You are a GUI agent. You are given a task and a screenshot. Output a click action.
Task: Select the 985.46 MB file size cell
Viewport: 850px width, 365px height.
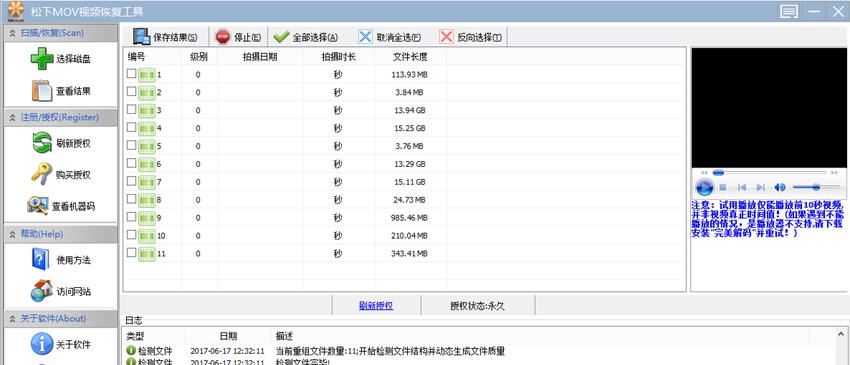click(409, 218)
